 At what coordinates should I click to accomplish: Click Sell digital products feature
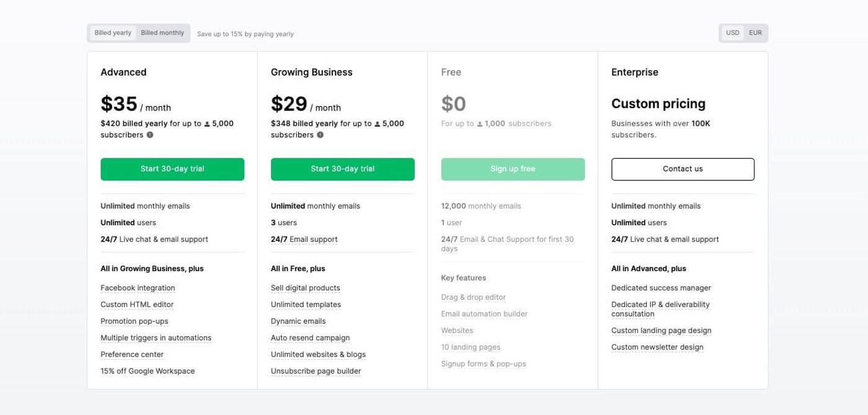pyautogui.click(x=306, y=288)
